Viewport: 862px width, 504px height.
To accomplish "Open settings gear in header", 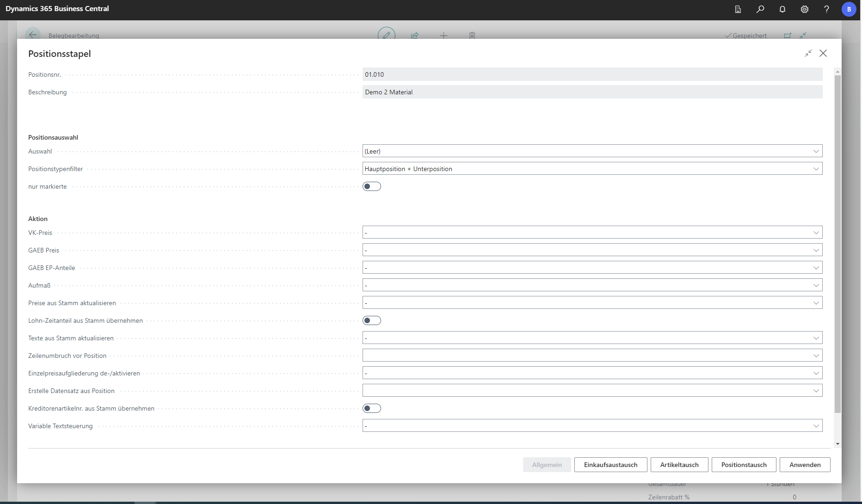I will click(x=805, y=9).
